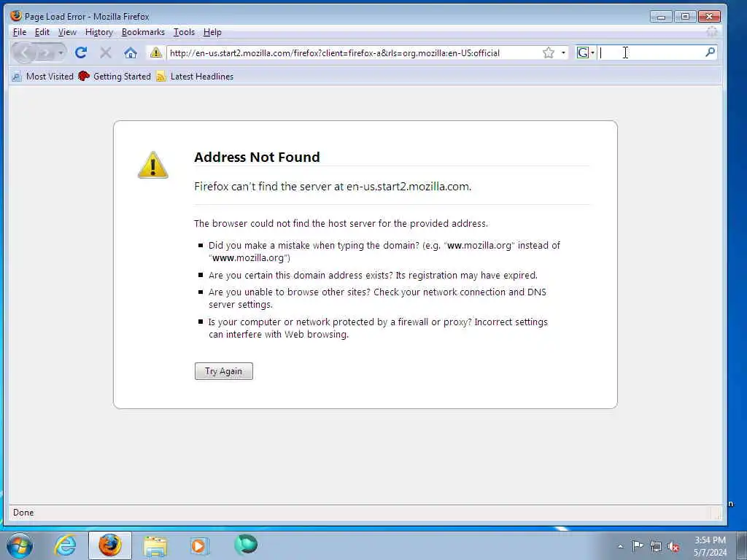Open the Getting Started bookmark

point(115,76)
